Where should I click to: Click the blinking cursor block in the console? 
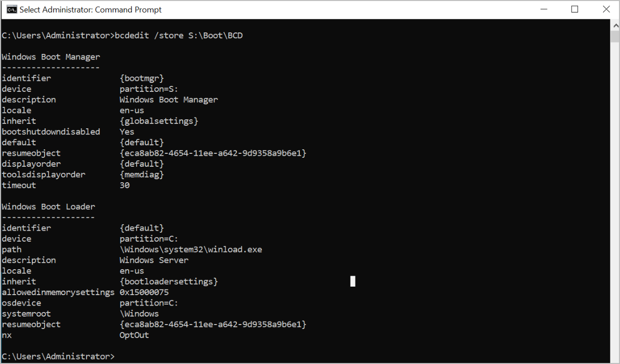pyautogui.click(x=352, y=281)
